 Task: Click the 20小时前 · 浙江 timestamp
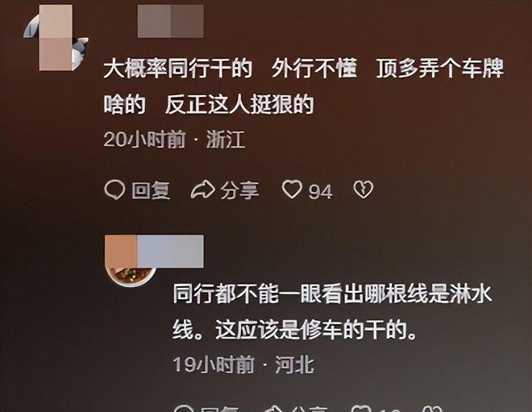174,139
